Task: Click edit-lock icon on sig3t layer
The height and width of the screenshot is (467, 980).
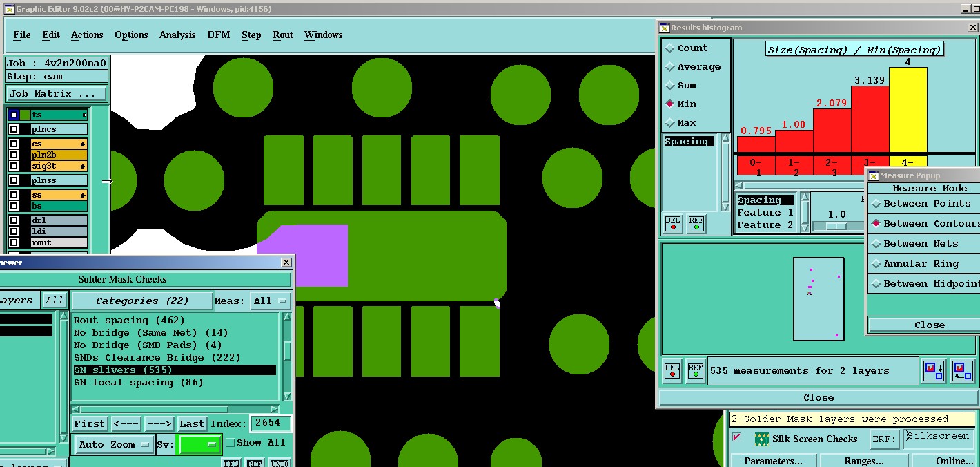Action: pos(84,166)
